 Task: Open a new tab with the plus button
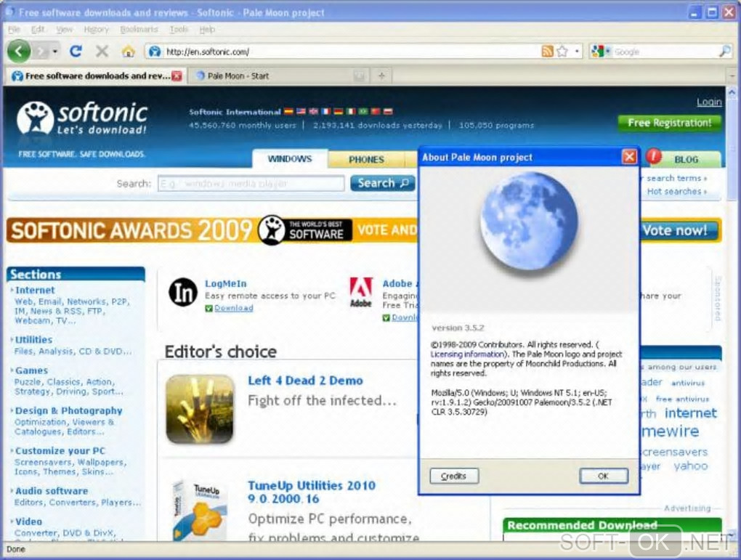tap(381, 76)
